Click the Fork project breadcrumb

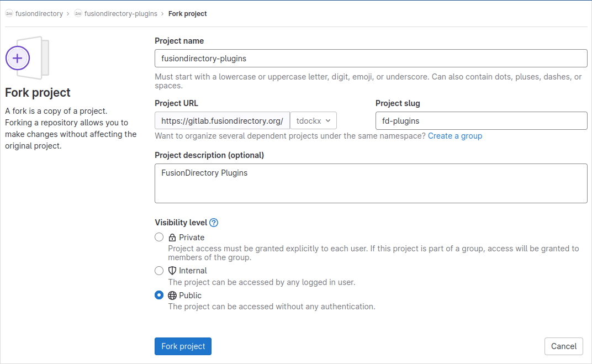point(187,14)
